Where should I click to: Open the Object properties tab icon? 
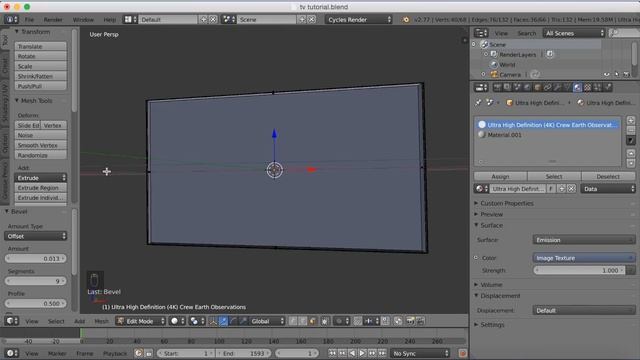click(538, 87)
